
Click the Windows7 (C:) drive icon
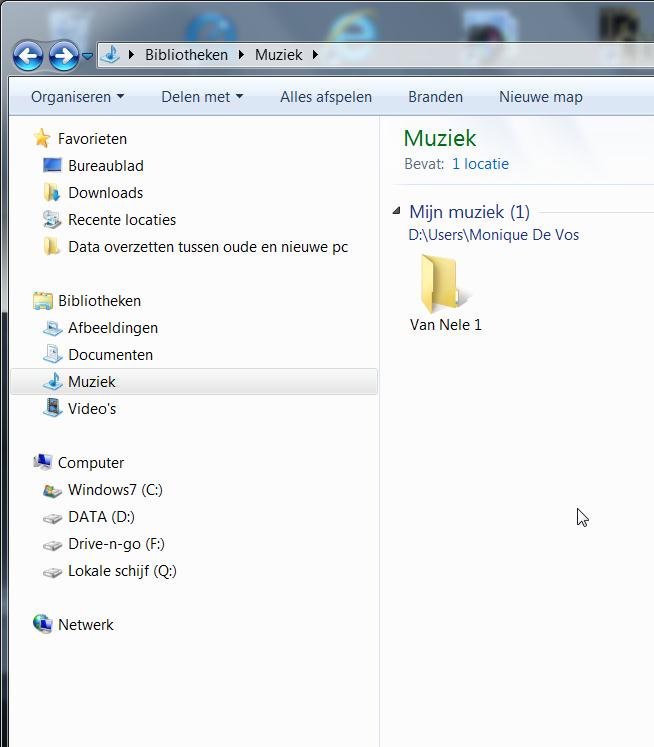[52, 490]
